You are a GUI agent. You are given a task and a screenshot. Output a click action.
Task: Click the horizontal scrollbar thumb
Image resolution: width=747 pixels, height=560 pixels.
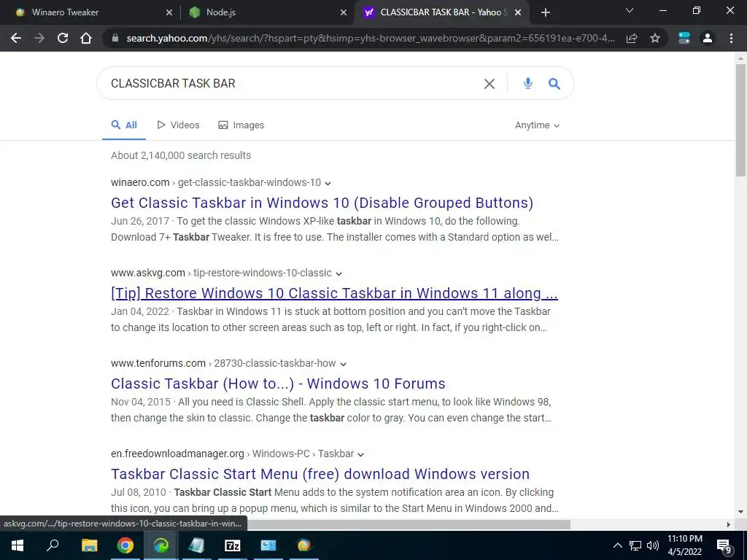[x=409, y=524]
